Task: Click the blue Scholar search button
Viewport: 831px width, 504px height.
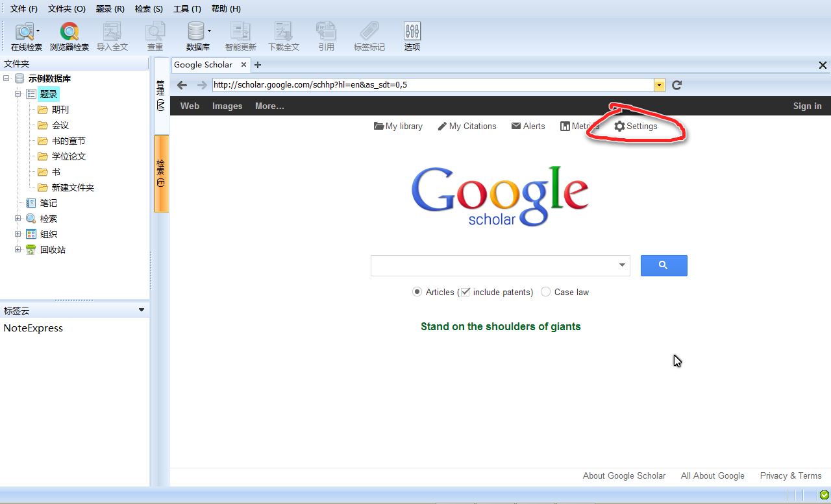Action: click(x=664, y=265)
